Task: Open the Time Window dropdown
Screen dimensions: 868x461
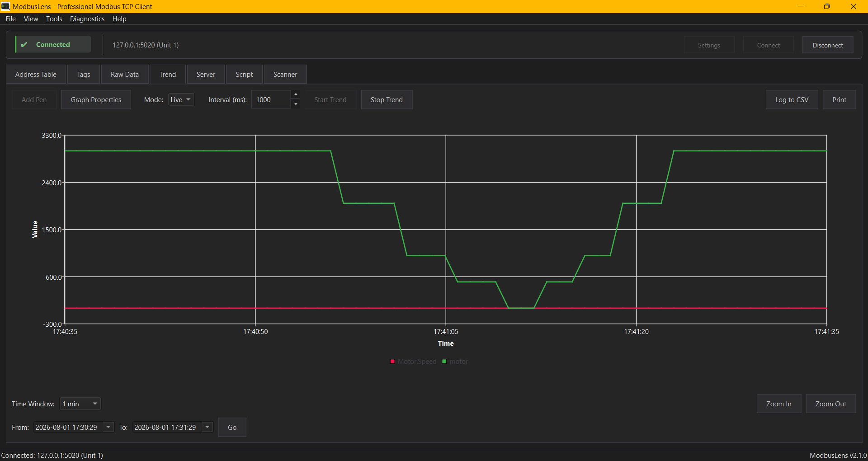Action: (x=80, y=404)
